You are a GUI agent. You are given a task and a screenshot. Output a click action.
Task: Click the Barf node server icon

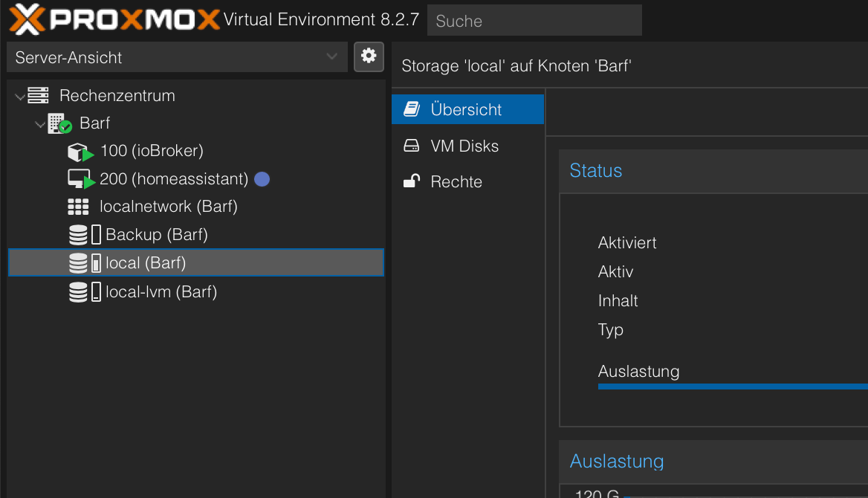[59, 123]
